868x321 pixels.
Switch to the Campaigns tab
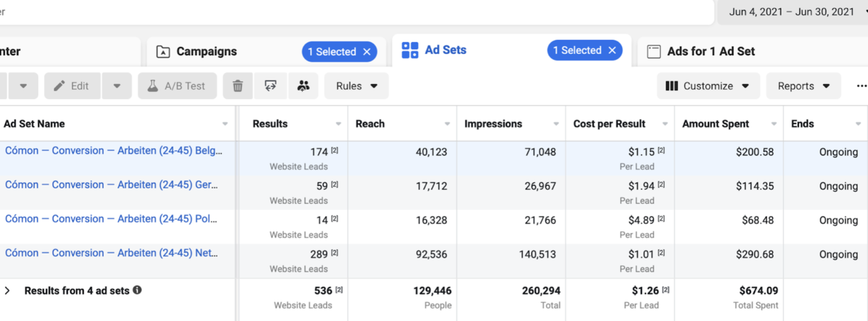206,52
